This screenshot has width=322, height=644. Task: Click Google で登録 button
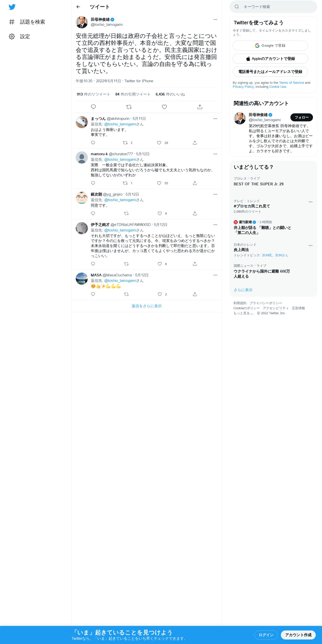click(x=270, y=46)
